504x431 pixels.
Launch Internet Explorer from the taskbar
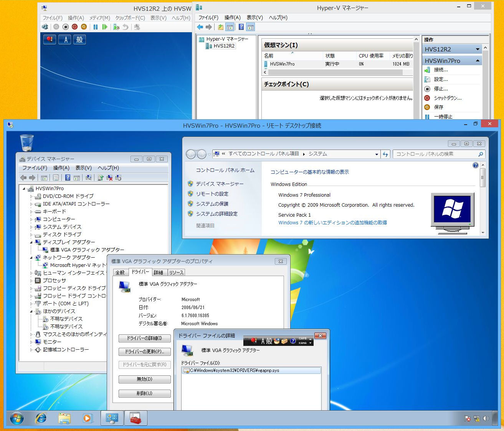click(41, 418)
